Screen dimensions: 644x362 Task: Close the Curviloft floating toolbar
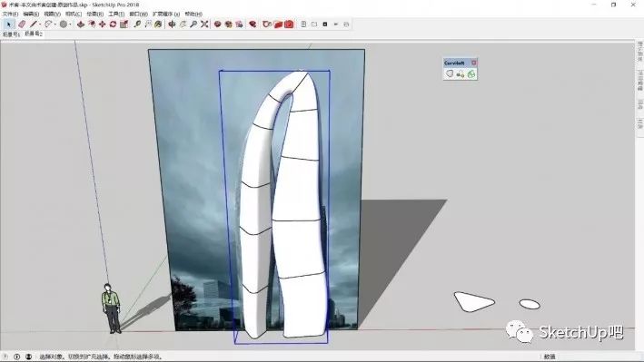(473, 63)
